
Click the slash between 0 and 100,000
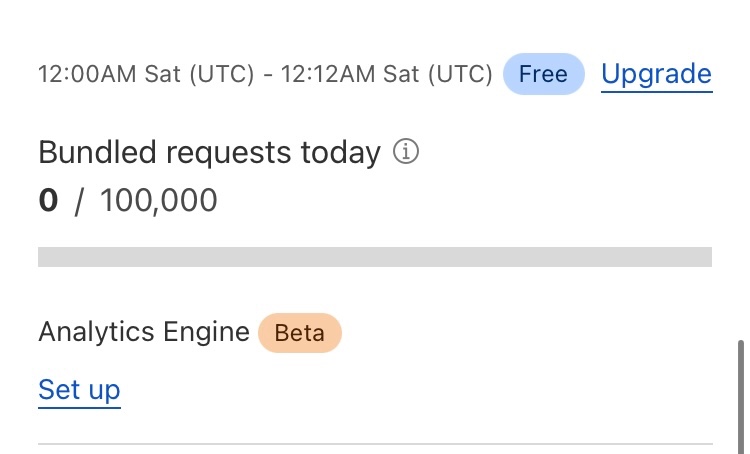(x=79, y=201)
